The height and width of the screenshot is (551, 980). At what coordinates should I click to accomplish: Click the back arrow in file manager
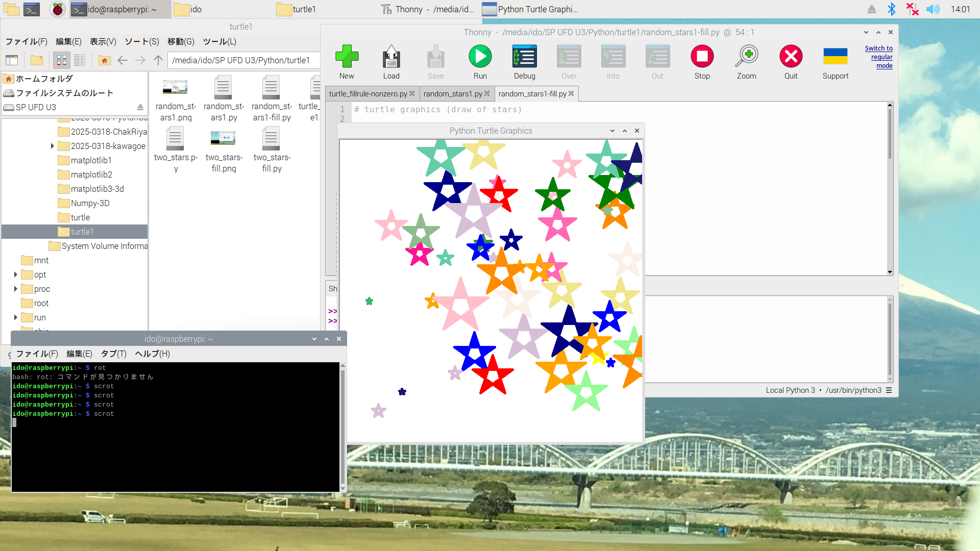tap(122, 60)
